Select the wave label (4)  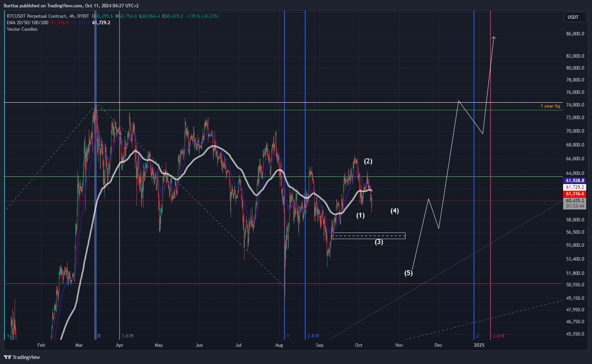395,211
